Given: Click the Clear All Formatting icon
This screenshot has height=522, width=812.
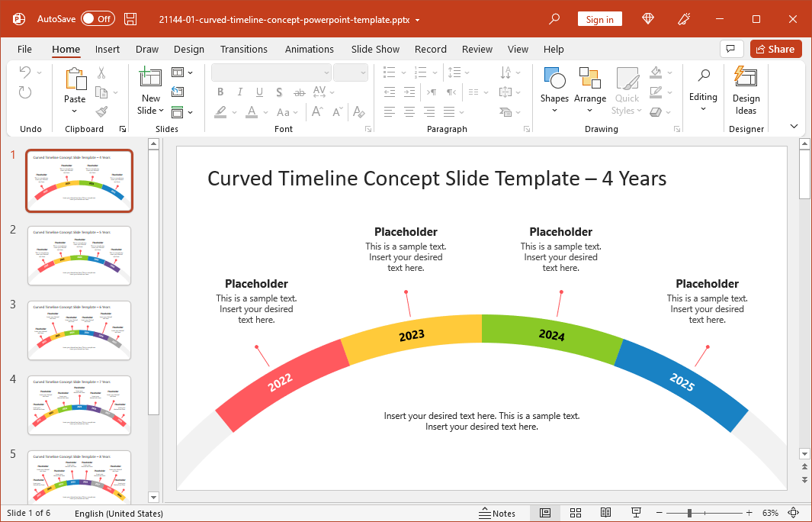Looking at the screenshot, I should (359, 111).
